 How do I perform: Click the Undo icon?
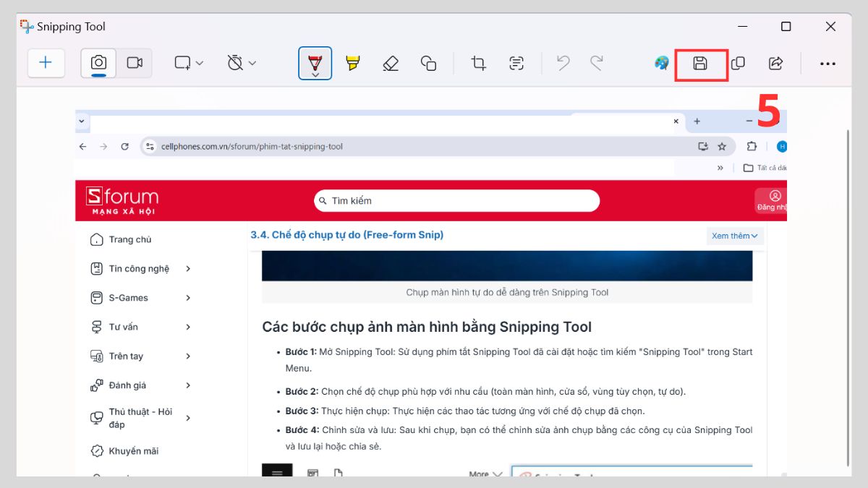563,63
